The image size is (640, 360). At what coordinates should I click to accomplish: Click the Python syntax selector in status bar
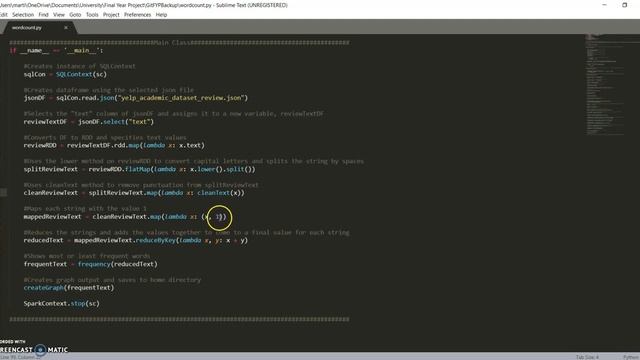(x=631, y=357)
